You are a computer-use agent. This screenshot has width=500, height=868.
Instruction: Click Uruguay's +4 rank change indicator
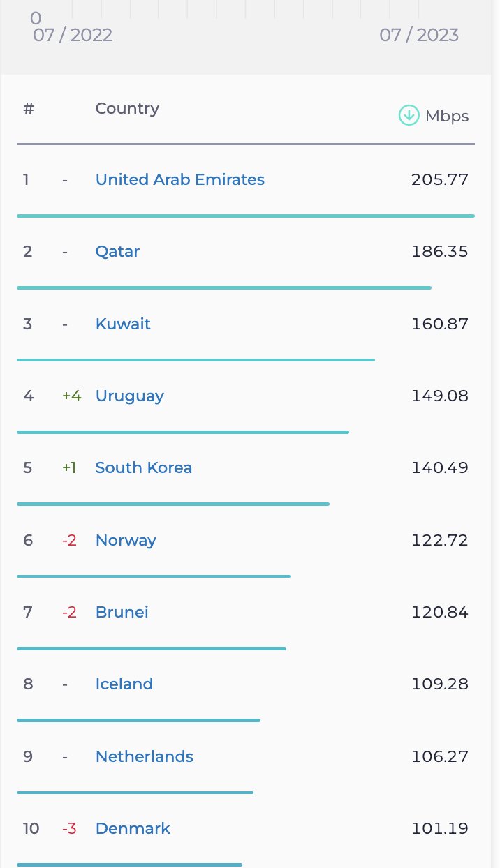(x=71, y=396)
